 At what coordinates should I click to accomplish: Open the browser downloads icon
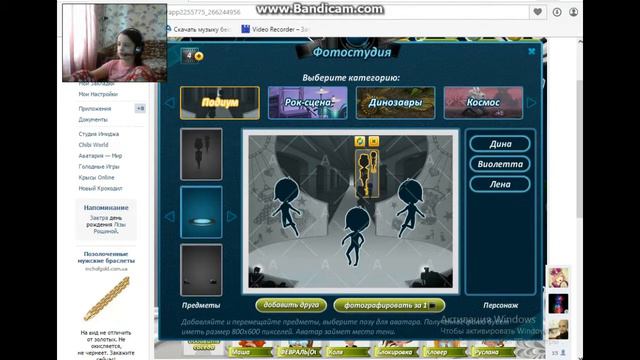pos(557,12)
